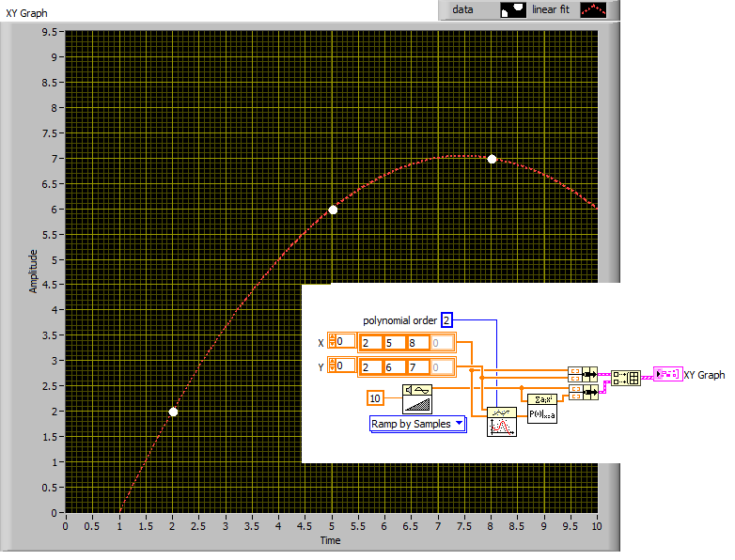
Task: Click the y-axis value 4.5
Action: pos(49,285)
